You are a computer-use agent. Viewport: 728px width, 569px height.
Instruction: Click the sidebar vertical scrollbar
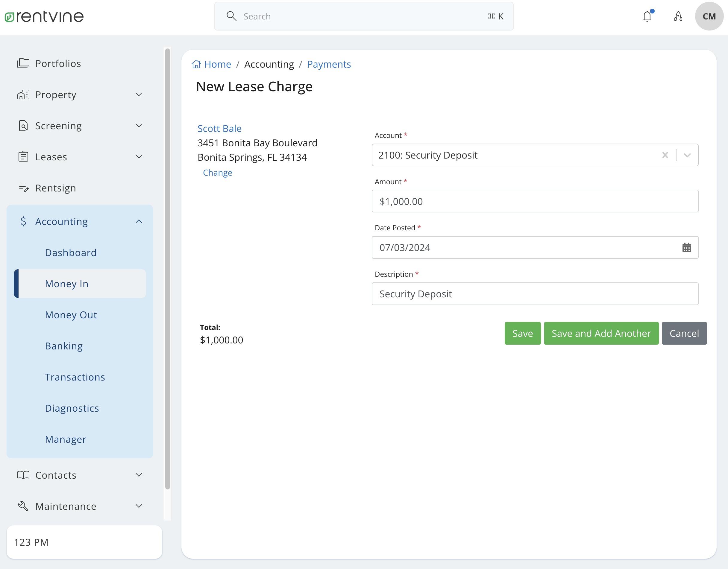pos(167,269)
